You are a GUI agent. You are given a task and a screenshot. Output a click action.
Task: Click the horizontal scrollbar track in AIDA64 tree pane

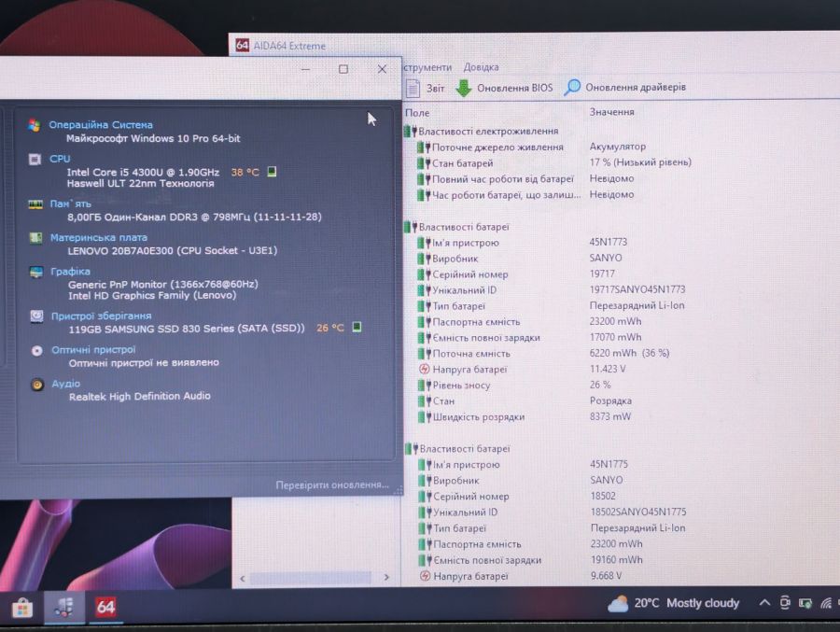311,578
